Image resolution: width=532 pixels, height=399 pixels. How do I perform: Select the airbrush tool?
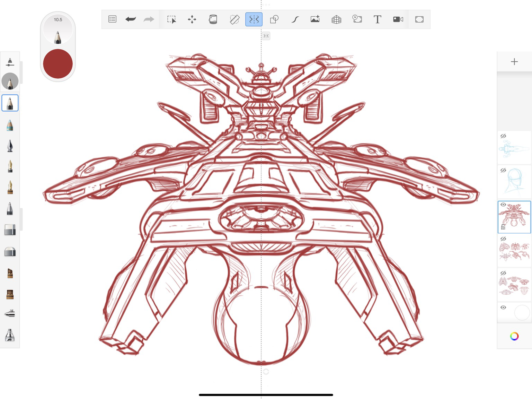pyautogui.click(x=10, y=314)
